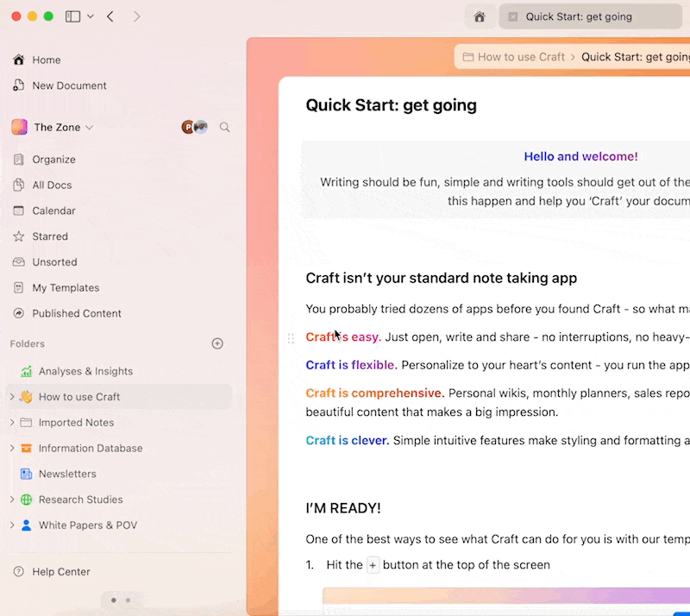The height and width of the screenshot is (616, 690).
Task: Select the Quick Start: get going tab
Action: pos(590,16)
